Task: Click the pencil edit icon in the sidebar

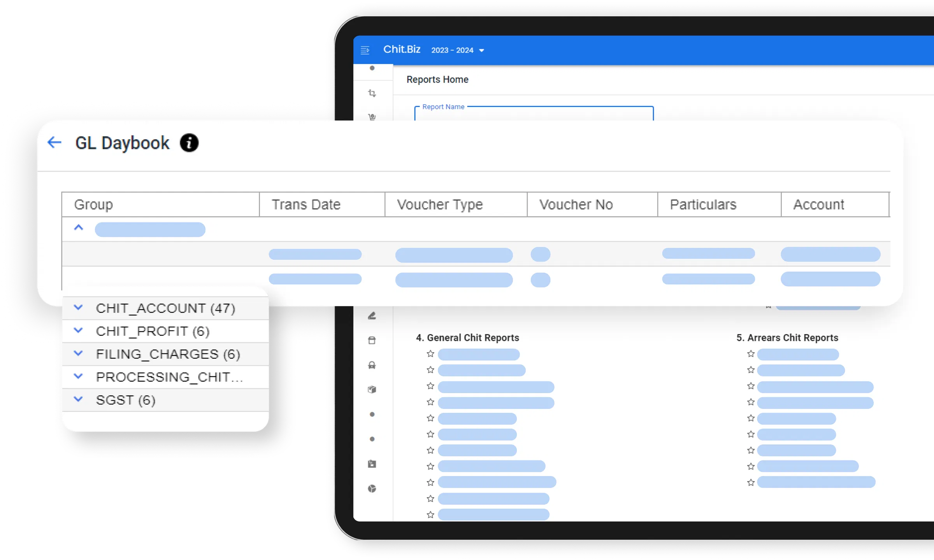Action: click(x=372, y=316)
